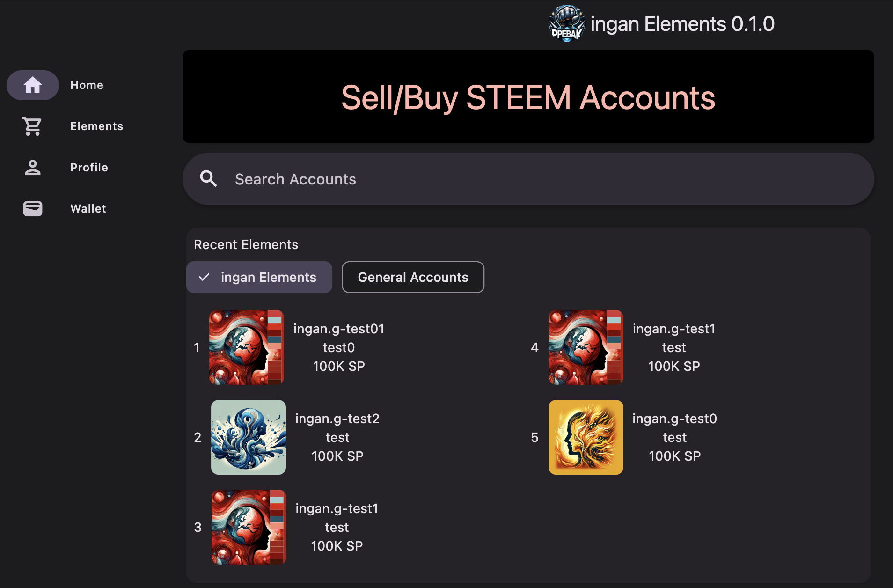Viewport: 893px width, 588px height.
Task: Open ingan.g-test01 account thumbnail
Action: click(x=247, y=347)
